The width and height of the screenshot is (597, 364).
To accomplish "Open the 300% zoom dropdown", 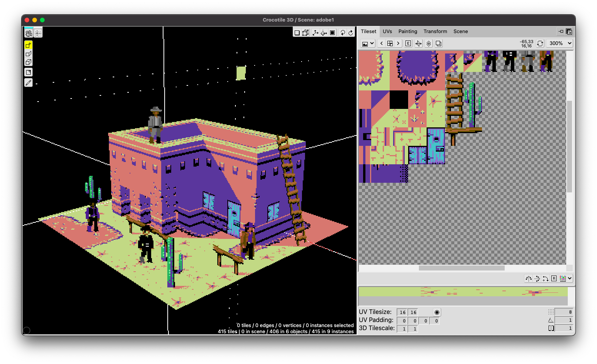I will pos(559,43).
